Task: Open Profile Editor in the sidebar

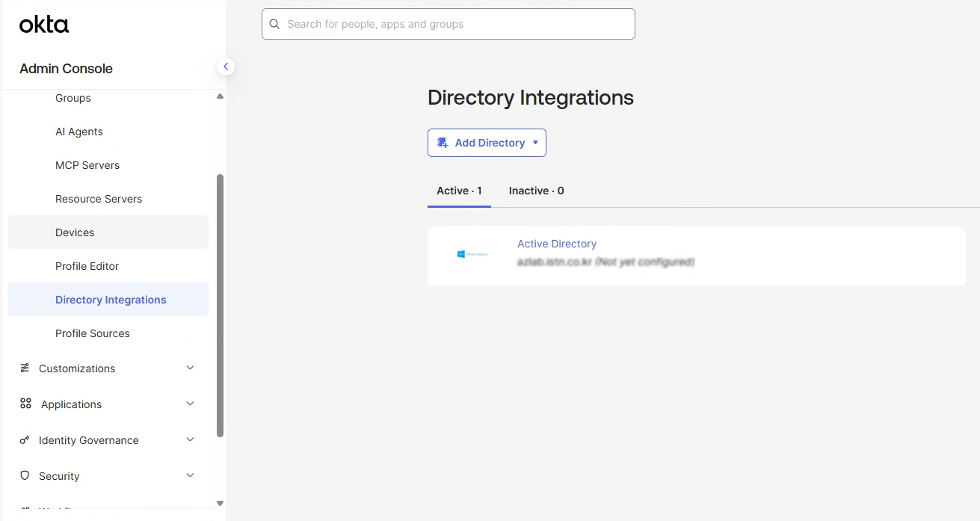Action: 87,266
